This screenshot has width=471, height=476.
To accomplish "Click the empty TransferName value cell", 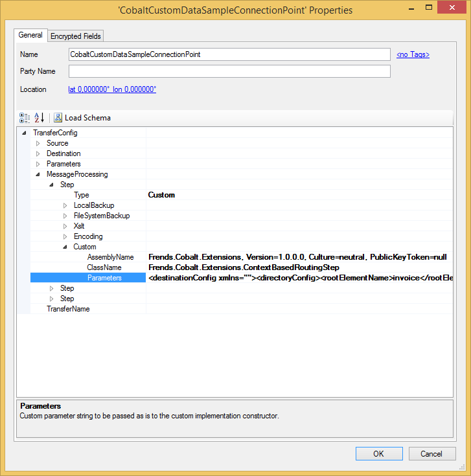I will point(299,309).
